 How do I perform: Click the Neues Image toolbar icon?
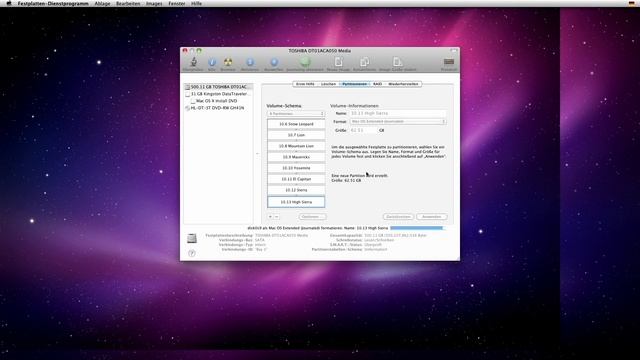pos(338,62)
